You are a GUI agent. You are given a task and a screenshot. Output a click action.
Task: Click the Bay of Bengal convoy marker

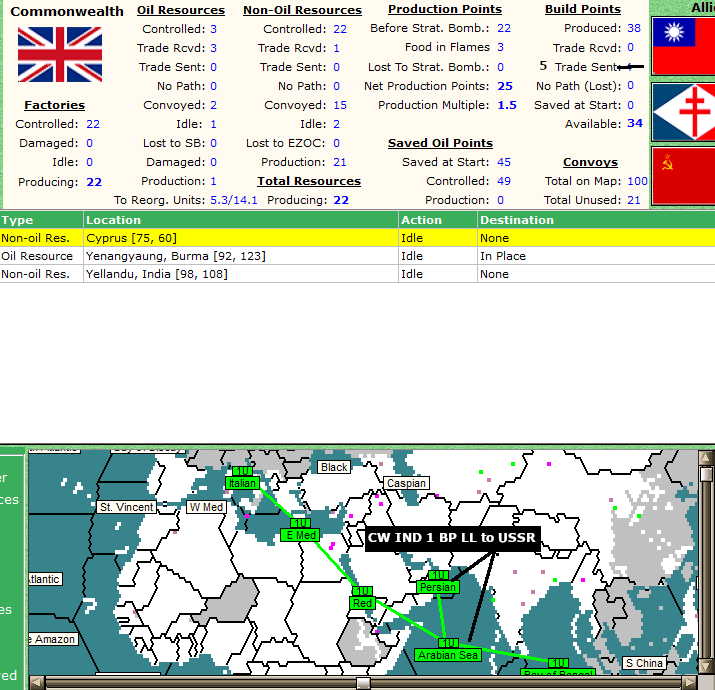coord(558,671)
